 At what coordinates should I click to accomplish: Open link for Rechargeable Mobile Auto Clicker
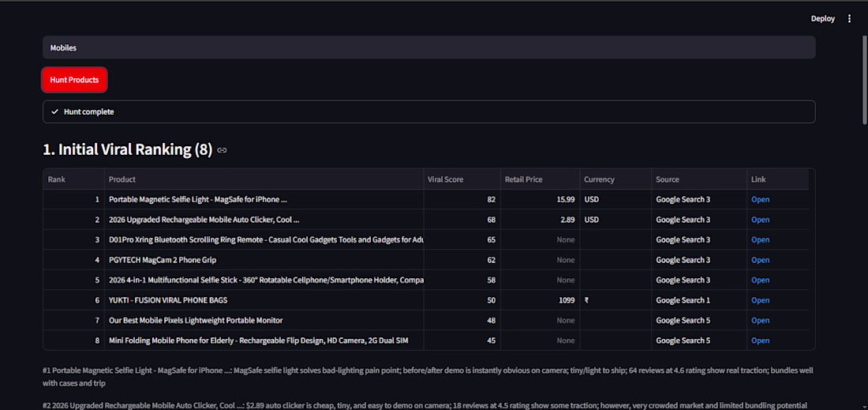point(760,220)
